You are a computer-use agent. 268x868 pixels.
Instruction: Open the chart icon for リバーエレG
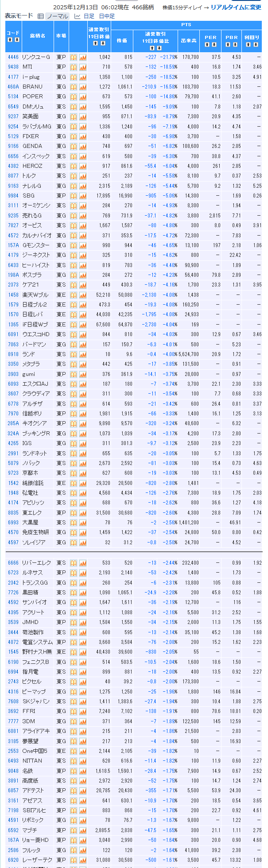coord(83,563)
